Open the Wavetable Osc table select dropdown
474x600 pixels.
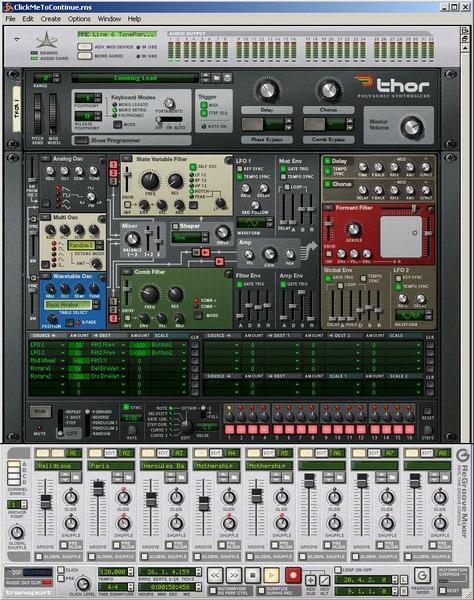68,305
